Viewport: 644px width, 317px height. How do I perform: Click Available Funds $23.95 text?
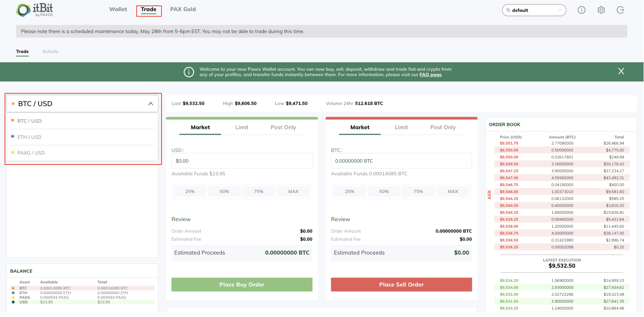coord(198,174)
